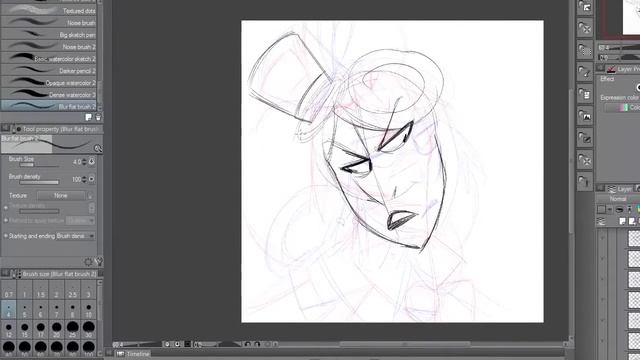Select the Big sketch pen
640x360 pixels.
49,35
